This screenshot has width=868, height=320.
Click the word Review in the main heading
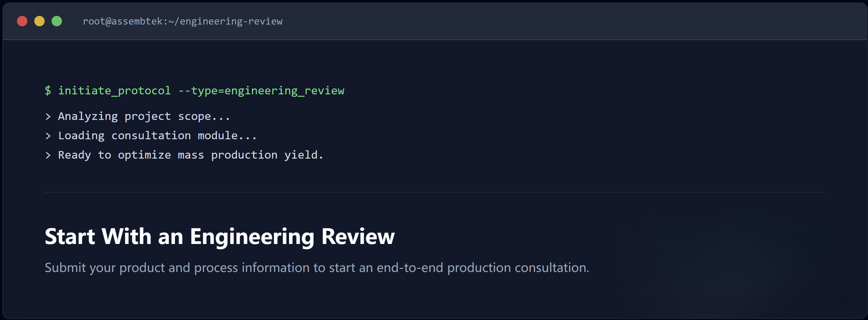pyautogui.click(x=358, y=237)
